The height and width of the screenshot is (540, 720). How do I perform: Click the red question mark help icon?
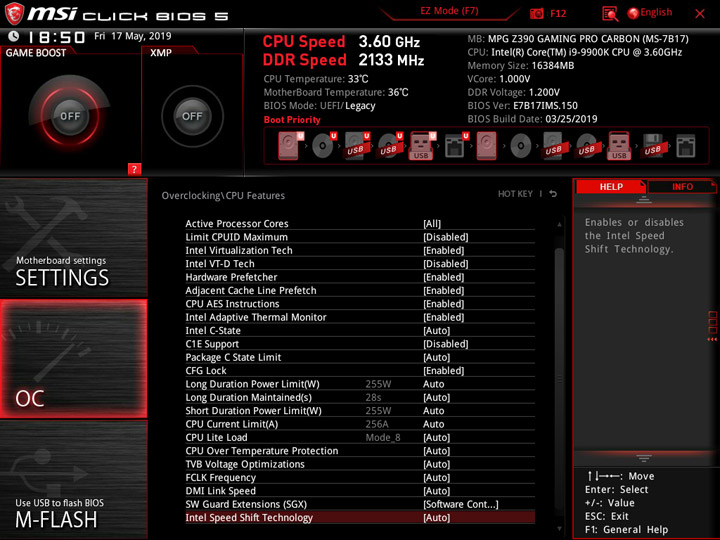tap(134, 169)
